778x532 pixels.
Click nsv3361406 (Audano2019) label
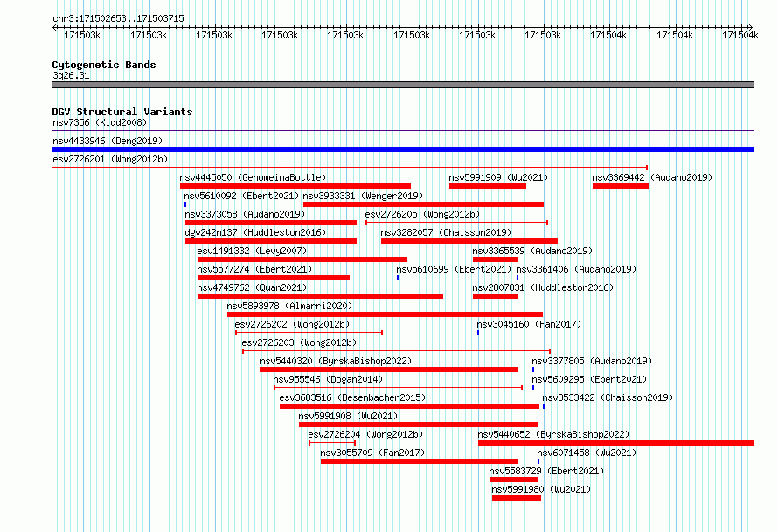point(576,269)
